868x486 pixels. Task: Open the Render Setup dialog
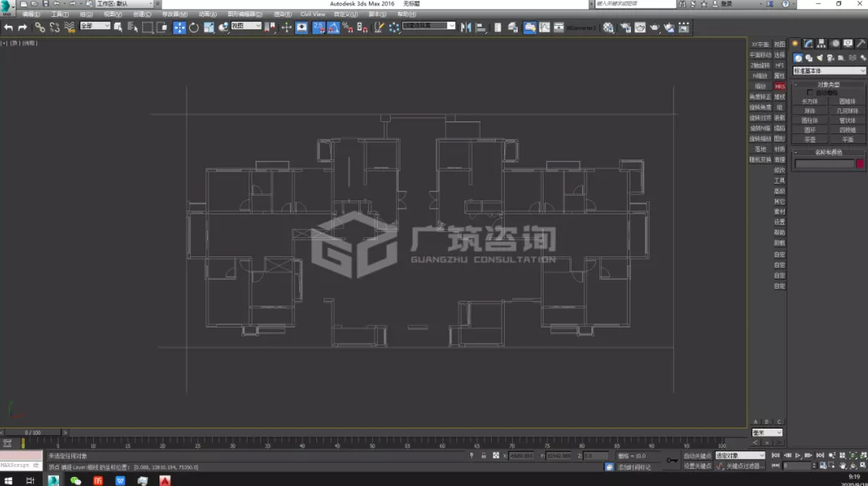coord(625,27)
